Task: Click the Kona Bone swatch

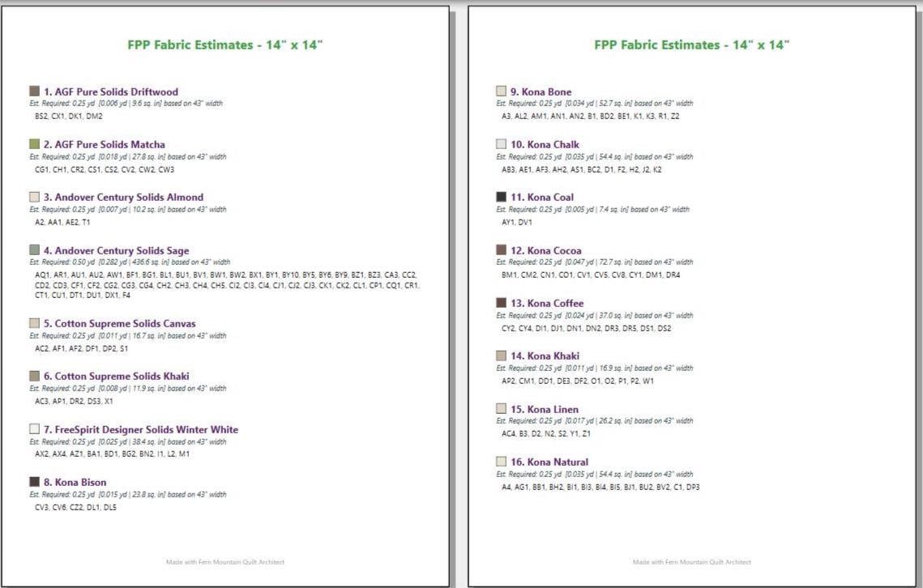Action: pos(501,91)
